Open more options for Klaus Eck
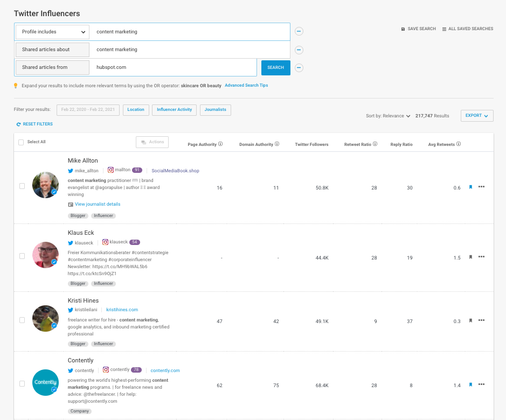The image size is (506, 420). 481,257
